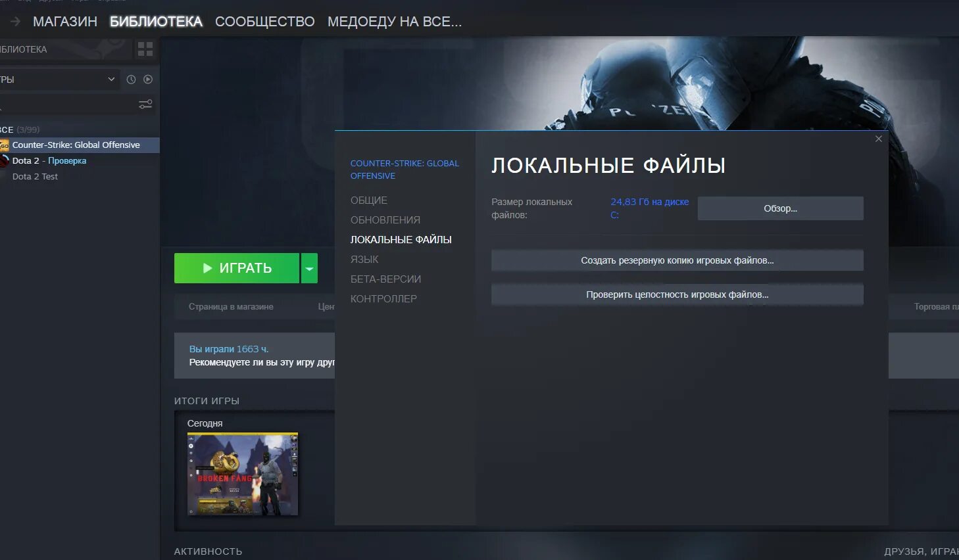Open the library filter settings icon
This screenshot has width=959, height=560.
145,105
